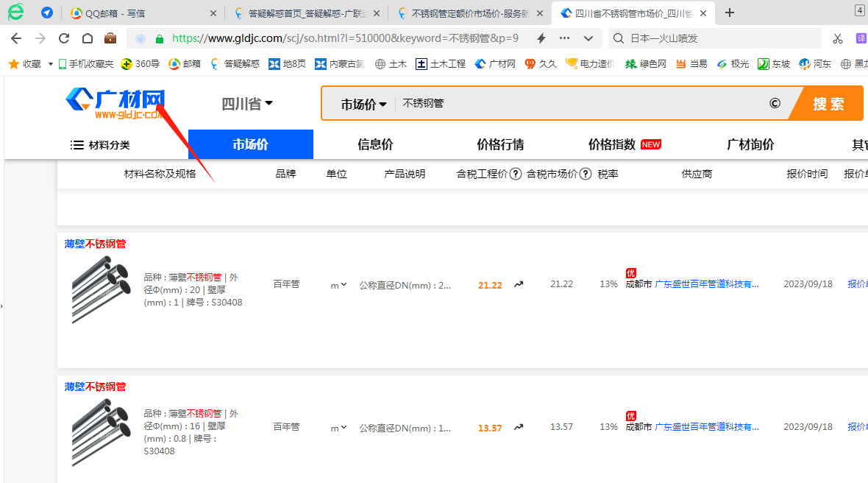868x483 pixels.
Task: Open the 21.22 row's 薄壁不锈钢管 title
Action: pos(95,244)
